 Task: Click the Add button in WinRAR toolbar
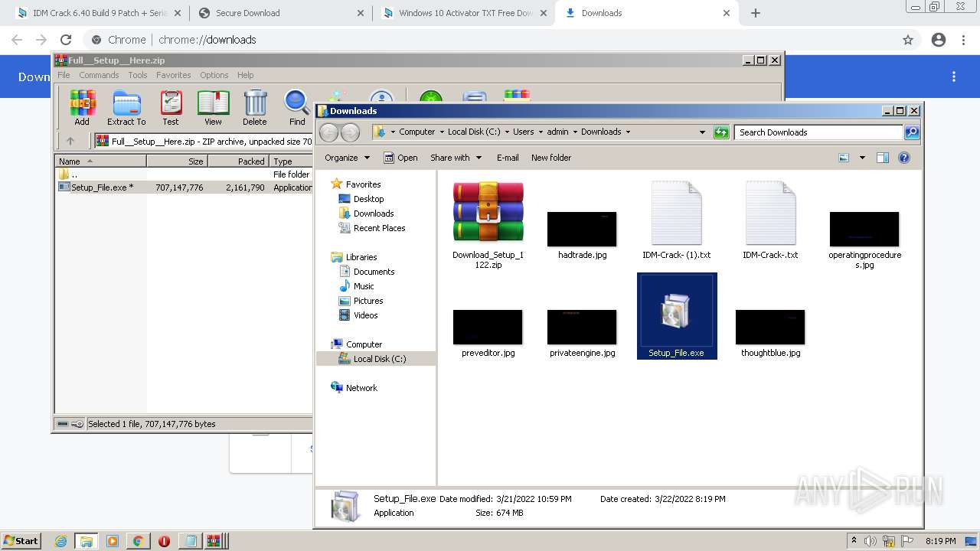82,108
